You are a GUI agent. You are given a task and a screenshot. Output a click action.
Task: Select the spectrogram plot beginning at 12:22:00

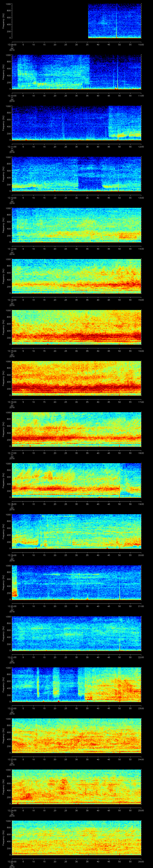(x=77, y=685)
